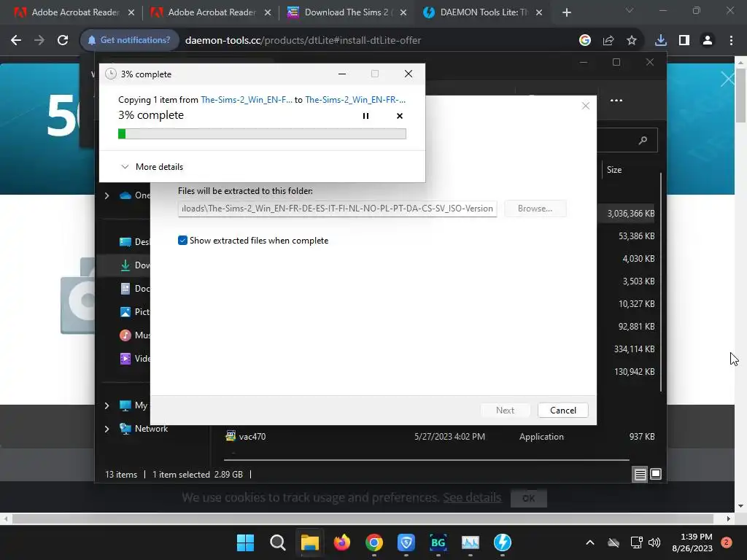Click the Google icon in address bar
Screen dimensions: 747x560
click(x=584, y=41)
